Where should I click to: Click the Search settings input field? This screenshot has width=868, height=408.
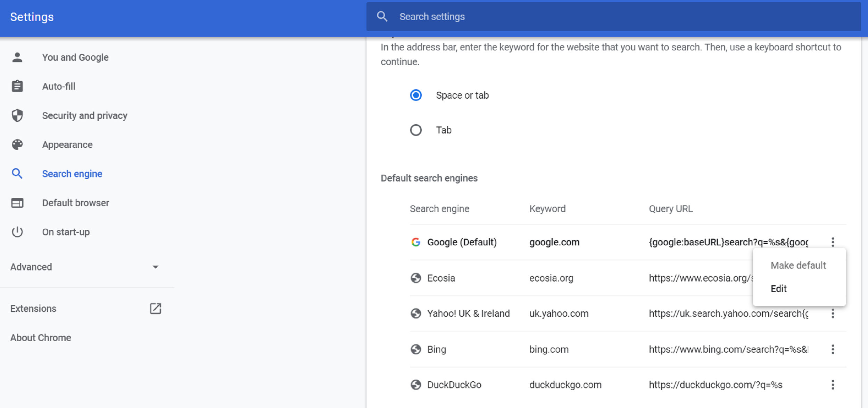click(x=590, y=16)
